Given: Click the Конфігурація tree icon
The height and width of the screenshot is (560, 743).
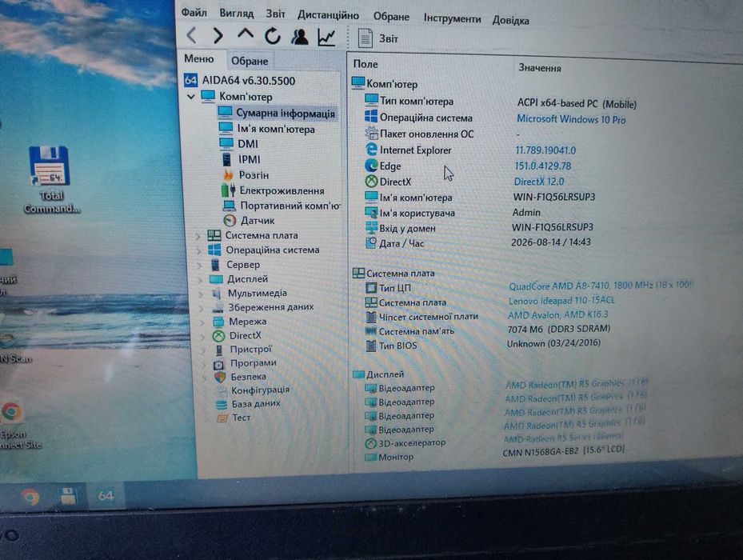Looking at the screenshot, I should [221, 390].
